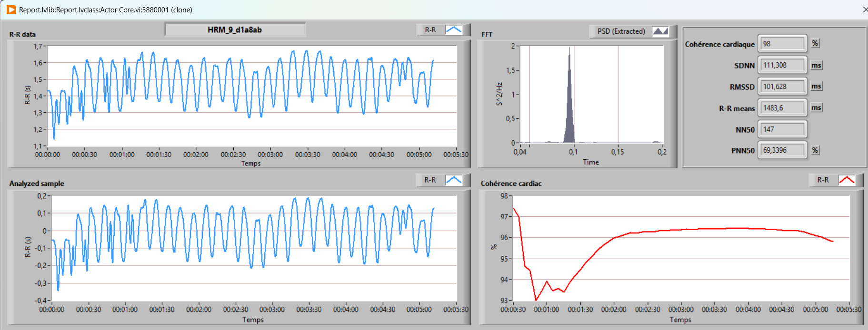Viewport: 868px width, 330px height.
Task: Select the RMSSD value field showing 101,628
Action: (782, 87)
